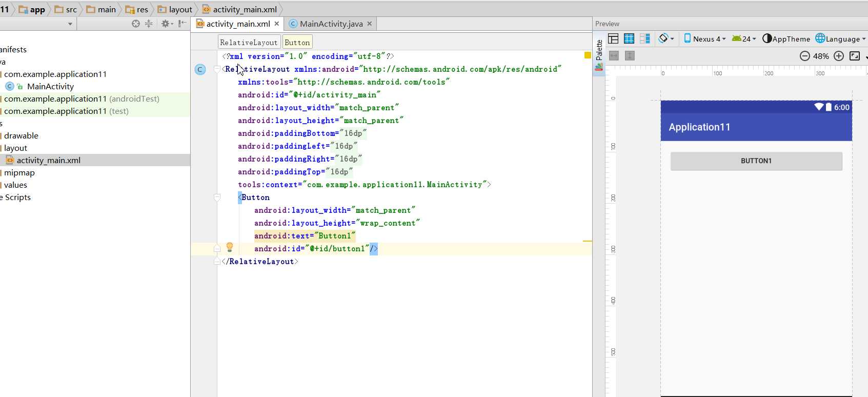868x397 pixels.
Task: Open project view mode dropdown arrow
Action: (x=70, y=24)
